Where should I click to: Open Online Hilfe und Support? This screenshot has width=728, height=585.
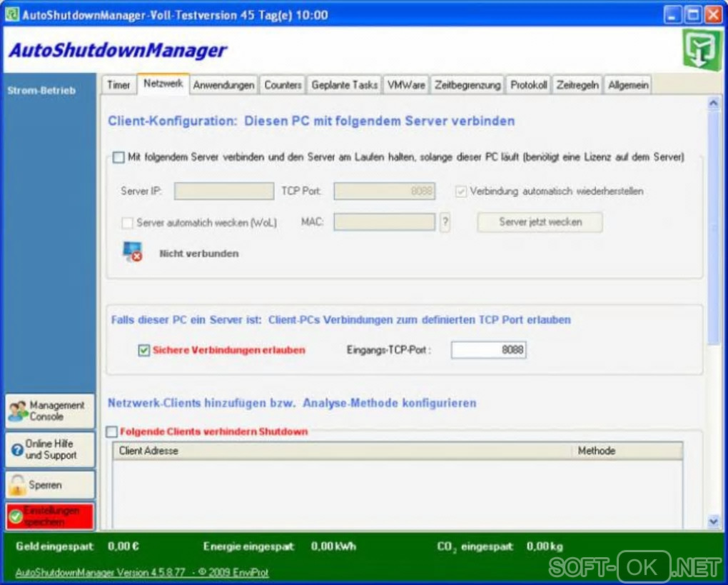(50, 449)
